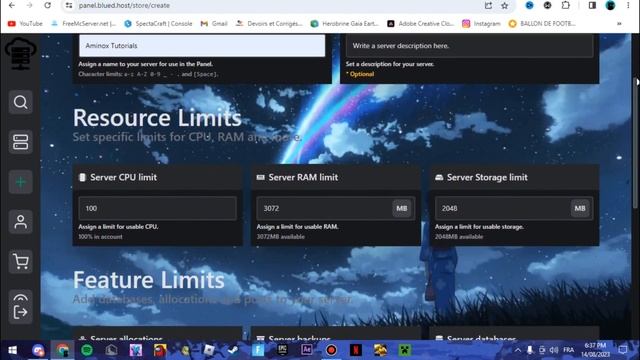Click the "Resource Limits" heading
Image resolution: width=640 pixels, height=360 pixels.
[x=157, y=118]
